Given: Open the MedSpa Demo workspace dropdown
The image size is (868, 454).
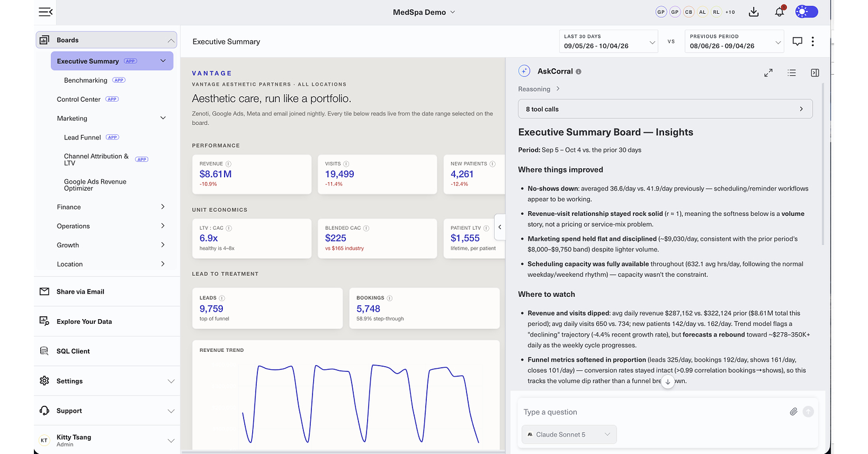Looking at the screenshot, I should coord(424,12).
